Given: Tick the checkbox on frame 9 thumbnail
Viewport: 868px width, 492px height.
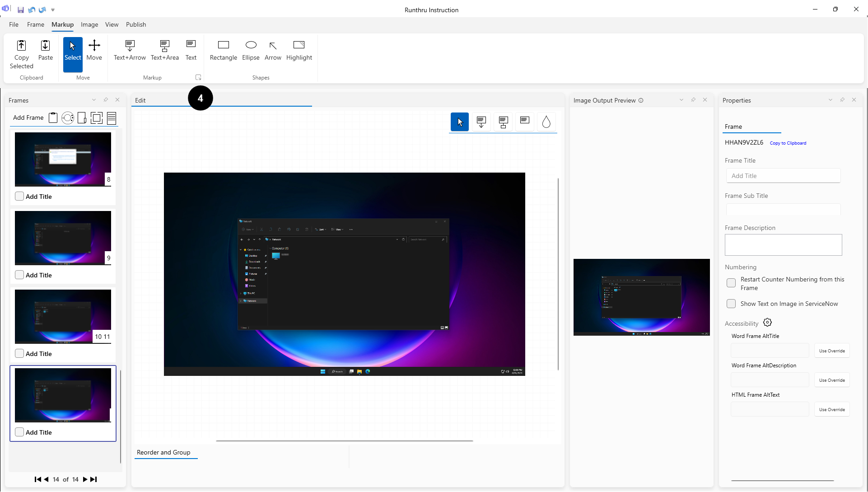Looking at the screenshot, I should [19, 275].
